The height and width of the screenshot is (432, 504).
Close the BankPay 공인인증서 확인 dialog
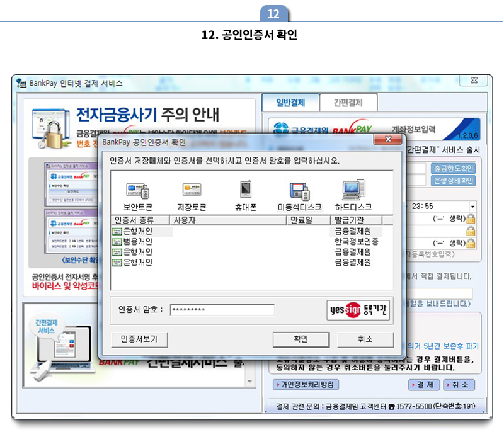pos(388,139)
